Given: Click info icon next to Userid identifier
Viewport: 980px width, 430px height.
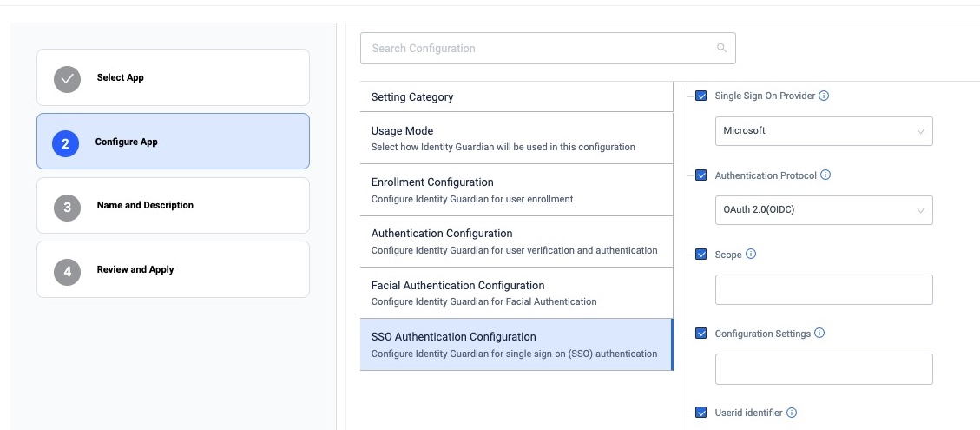Looking at the screenshot, I should [x=792, y=413].
